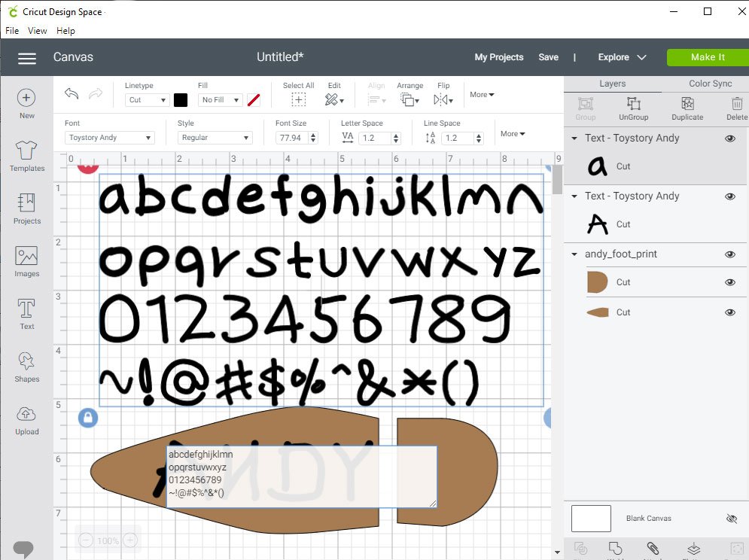Switch to the Color Sync tab
The height and width of the screenshot is (560, 749).
pyautogui.click(x=710, y=84)
